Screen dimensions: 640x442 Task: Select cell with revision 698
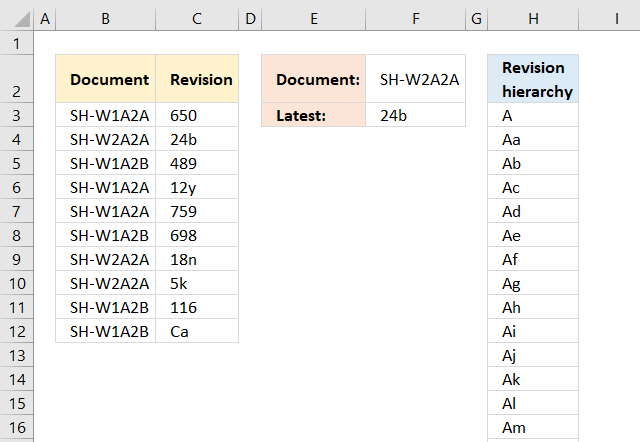[197, 235]
